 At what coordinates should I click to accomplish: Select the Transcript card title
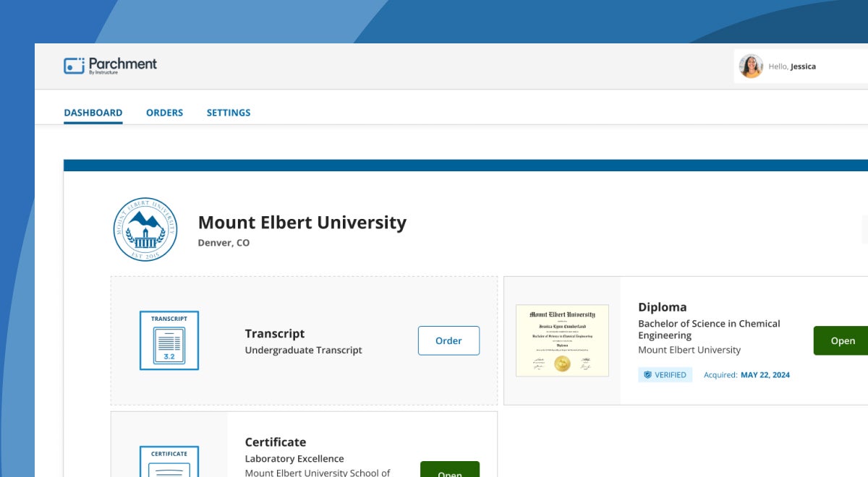pyautogui.click(x=275, y=333)
